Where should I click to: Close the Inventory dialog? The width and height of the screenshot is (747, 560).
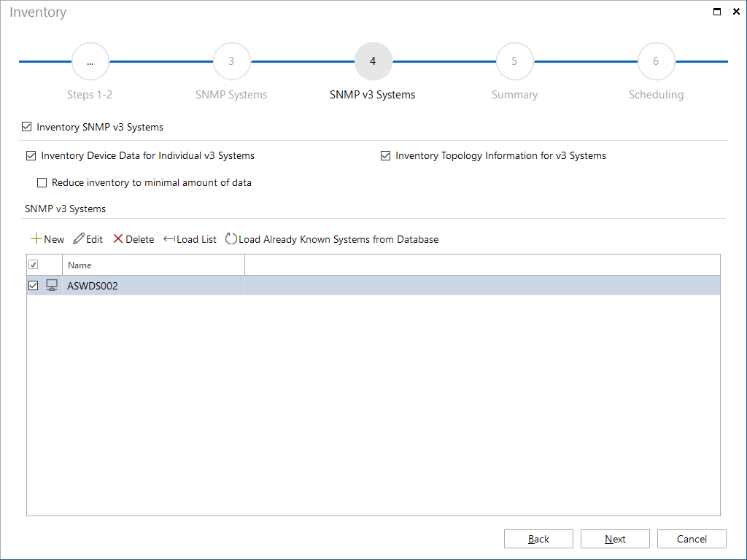736,12
